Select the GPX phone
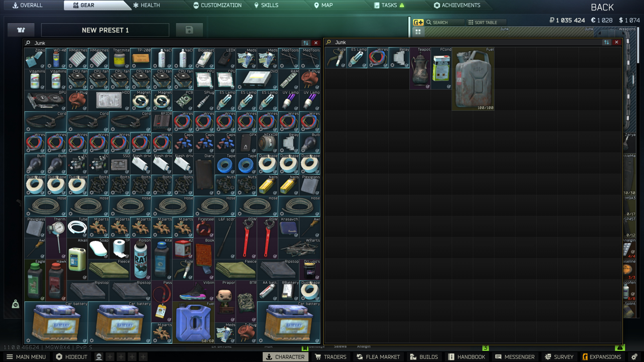This screenshot has height=362, width=644. point(246,143)
